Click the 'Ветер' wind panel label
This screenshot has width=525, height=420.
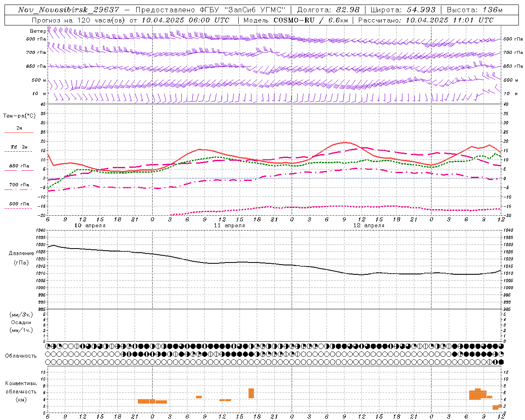38,31
